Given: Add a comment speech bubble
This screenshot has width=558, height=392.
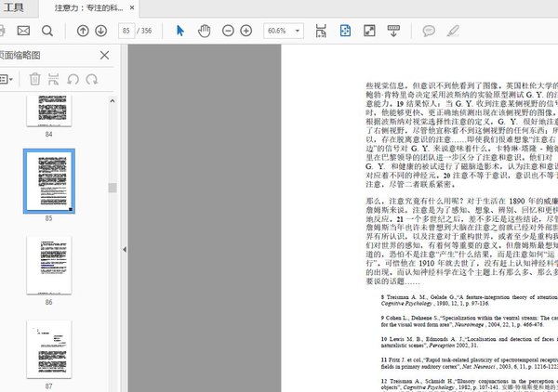Looking at the screenshot, I should click(429, 31).
